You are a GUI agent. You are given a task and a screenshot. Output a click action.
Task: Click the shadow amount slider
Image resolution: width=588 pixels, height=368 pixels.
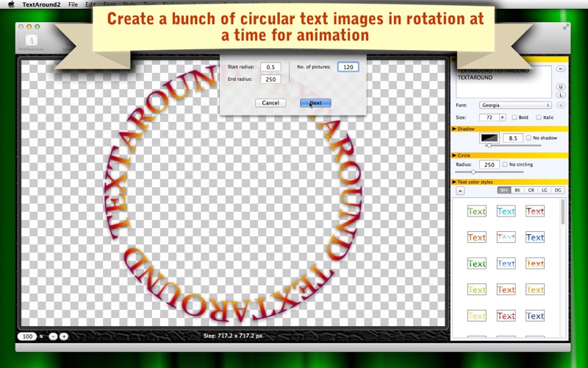point(512,145)
